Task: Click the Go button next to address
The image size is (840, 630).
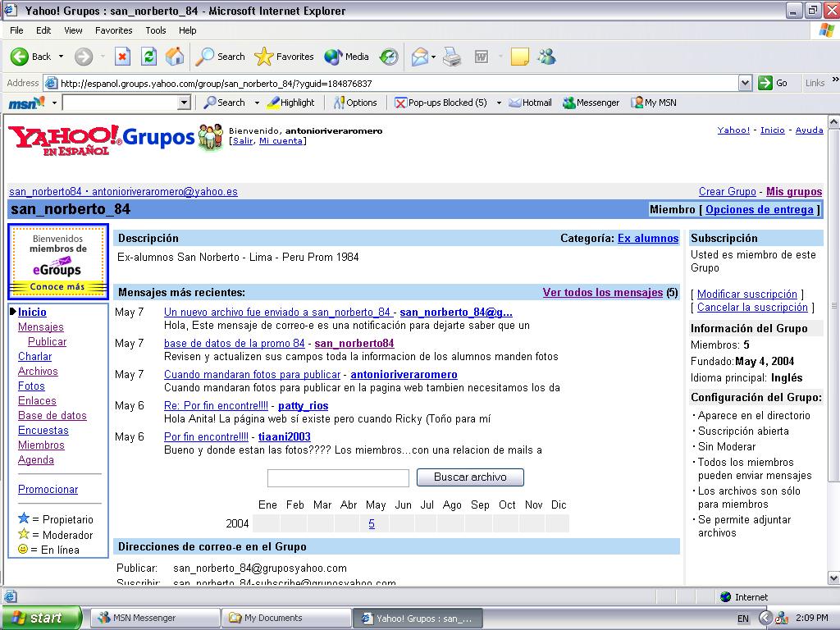Action: click(x=773, y=83)
